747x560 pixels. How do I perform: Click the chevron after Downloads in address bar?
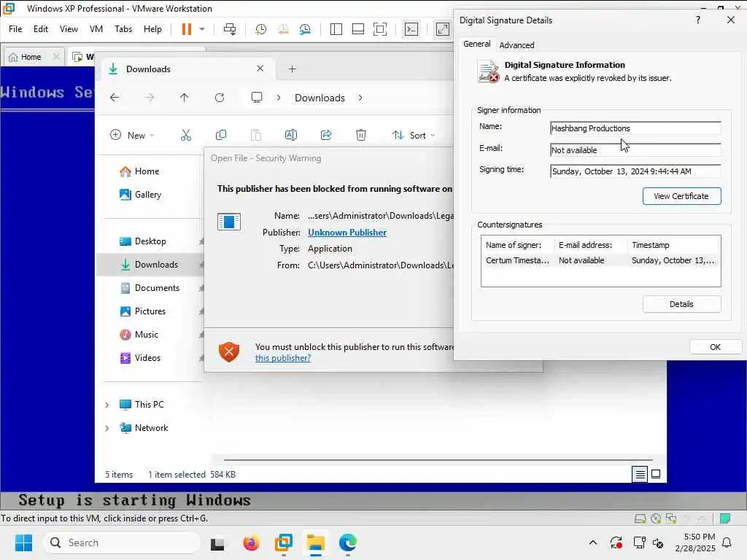[360, 98]
